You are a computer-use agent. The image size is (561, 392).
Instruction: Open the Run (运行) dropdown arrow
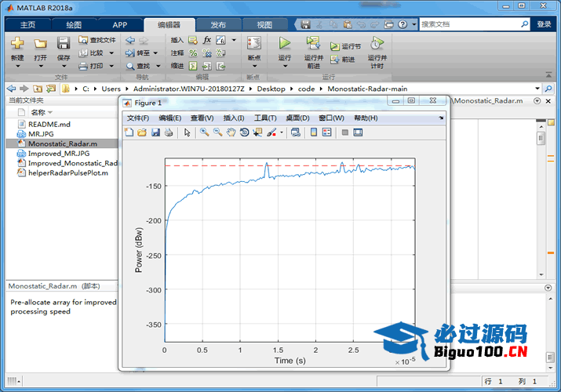285,66
